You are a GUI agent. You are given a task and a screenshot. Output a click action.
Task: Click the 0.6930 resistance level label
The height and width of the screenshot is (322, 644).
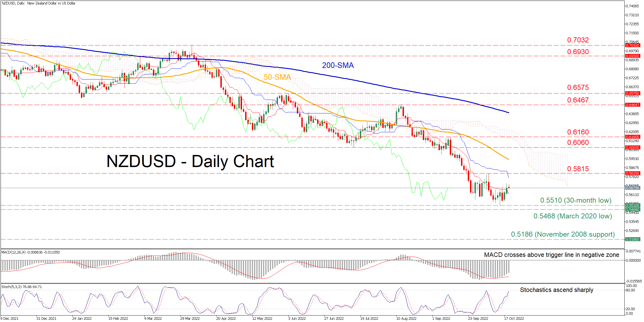[x=578, y=52]
